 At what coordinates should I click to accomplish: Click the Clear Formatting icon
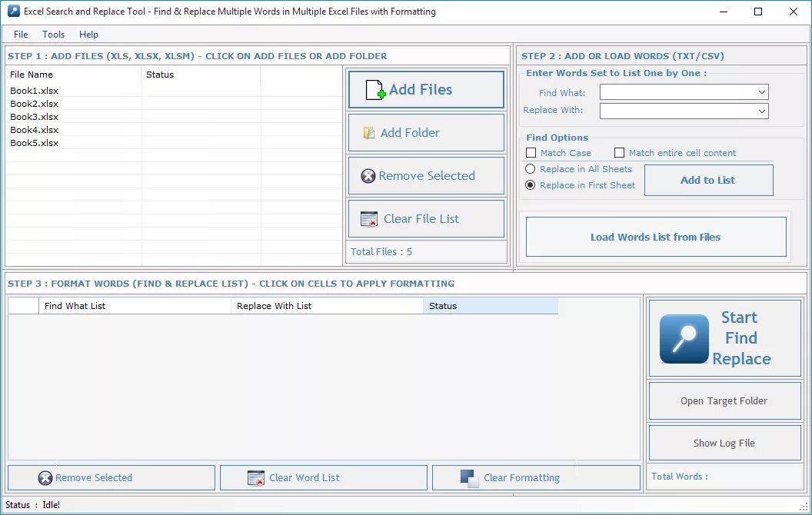click(469, 478)
